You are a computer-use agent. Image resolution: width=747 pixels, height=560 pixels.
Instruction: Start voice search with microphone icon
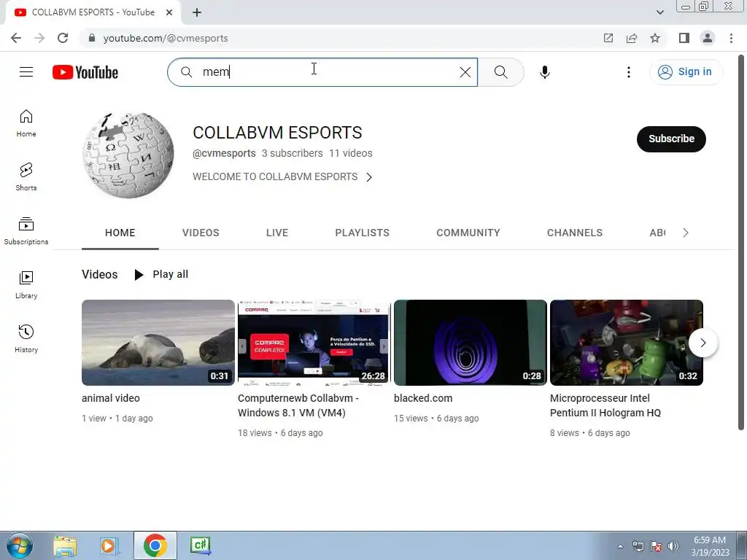[x=544, y=72]
